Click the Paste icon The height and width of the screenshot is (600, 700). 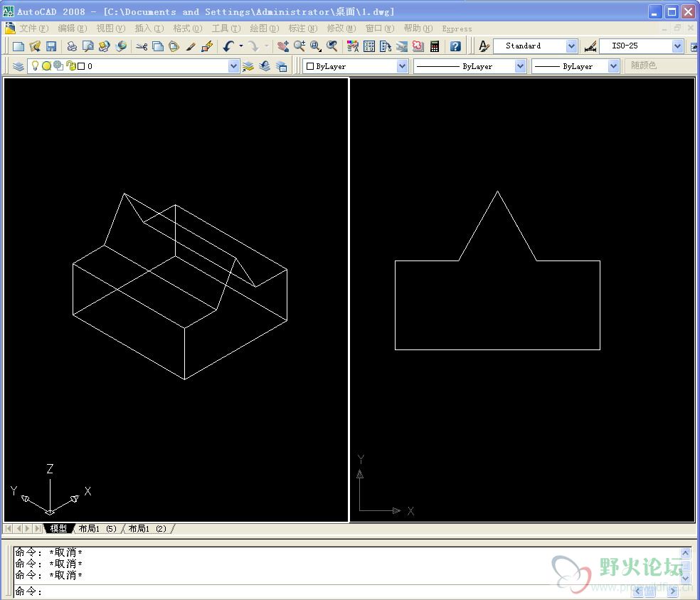click(174, 46)
